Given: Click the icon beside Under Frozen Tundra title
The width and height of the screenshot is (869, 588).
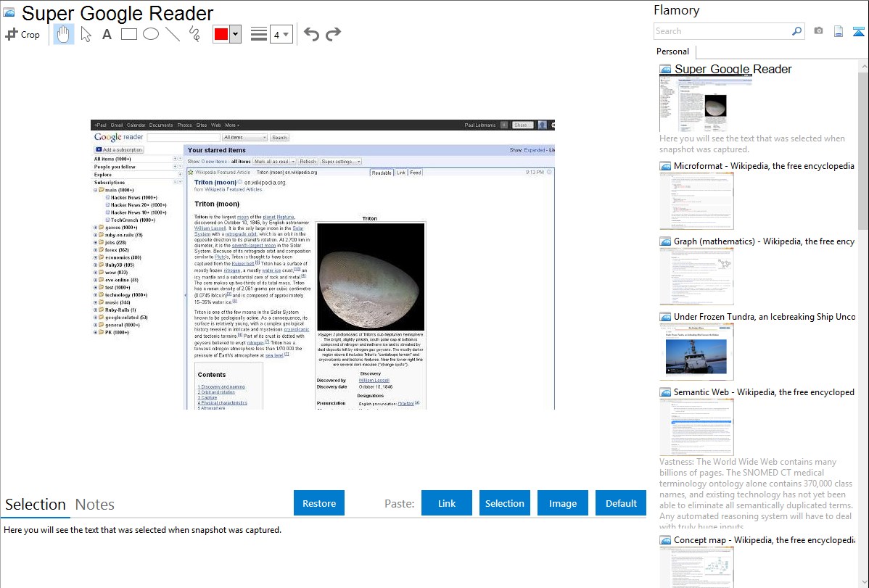Looking at the screenshot, I should [x=665, y=317].
